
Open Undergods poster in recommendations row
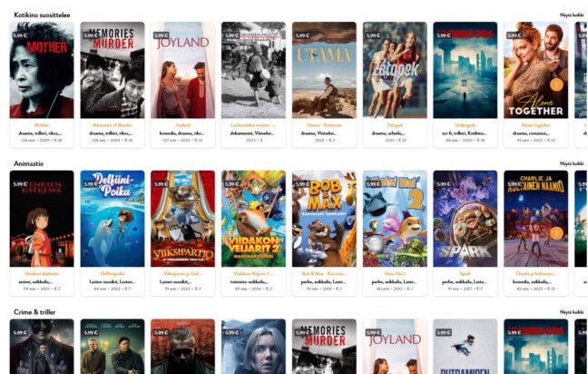coord(465,70)
